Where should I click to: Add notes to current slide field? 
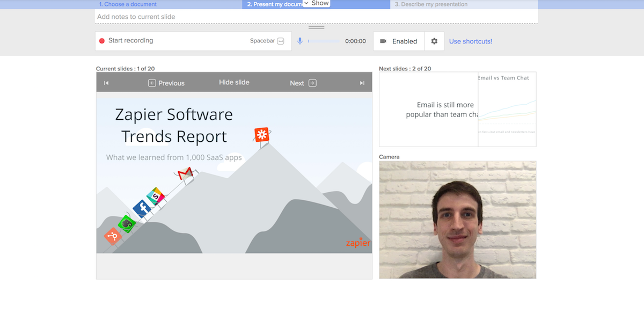tap(317, 17)
